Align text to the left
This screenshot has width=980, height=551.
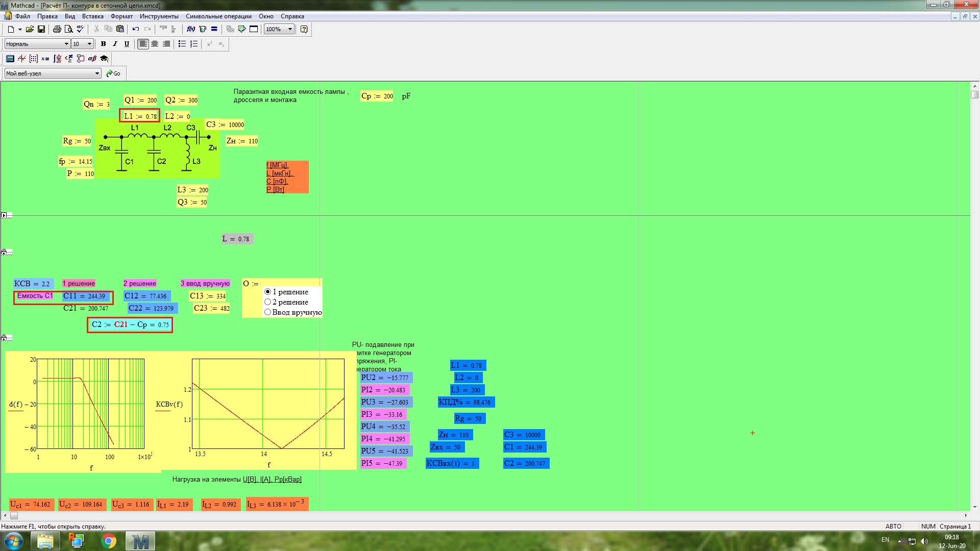coord(143,44)
